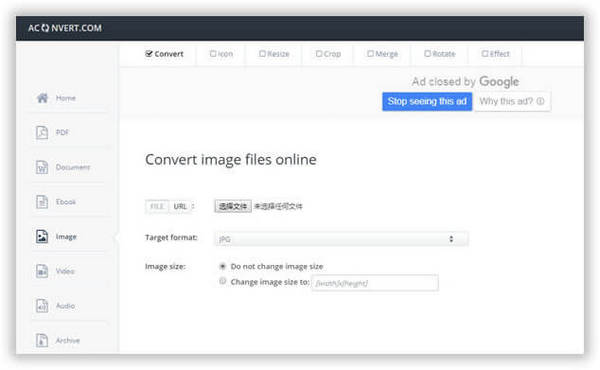
Task: Switch to the Rotate tab
Action: coord(440,54)
